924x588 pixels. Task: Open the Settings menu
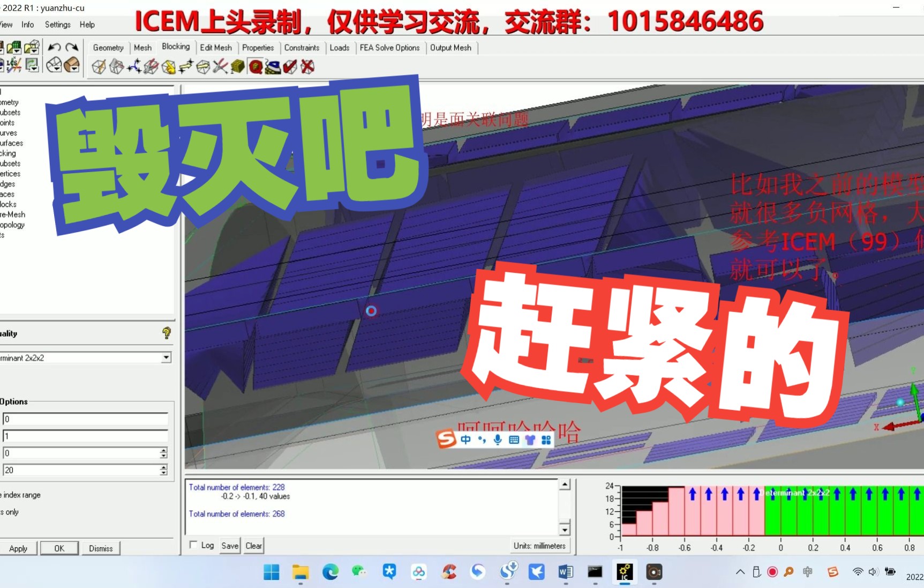click(58, 25)
